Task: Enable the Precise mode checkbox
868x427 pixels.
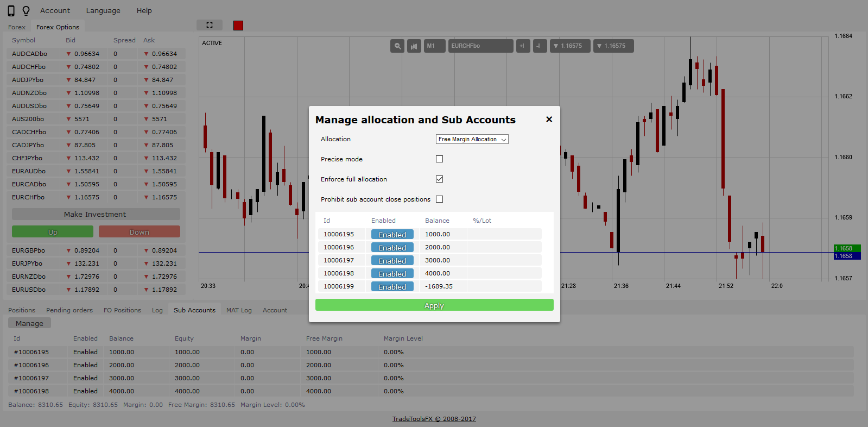Action: (x=439, y=159)
